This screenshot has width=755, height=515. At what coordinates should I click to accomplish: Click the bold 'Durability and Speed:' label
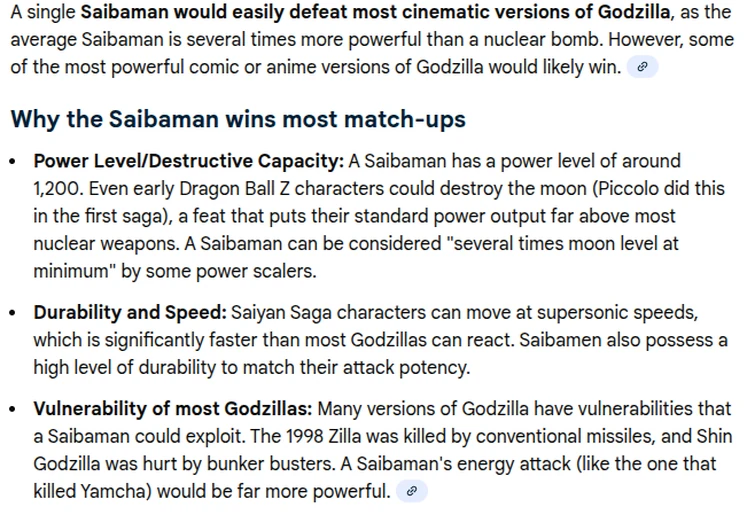pos(130,312)
